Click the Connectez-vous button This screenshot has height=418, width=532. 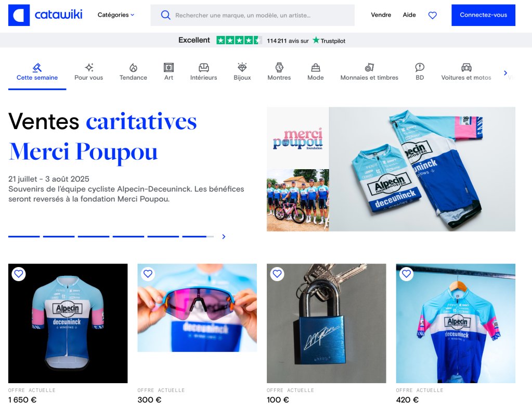[x=483, y=15]
